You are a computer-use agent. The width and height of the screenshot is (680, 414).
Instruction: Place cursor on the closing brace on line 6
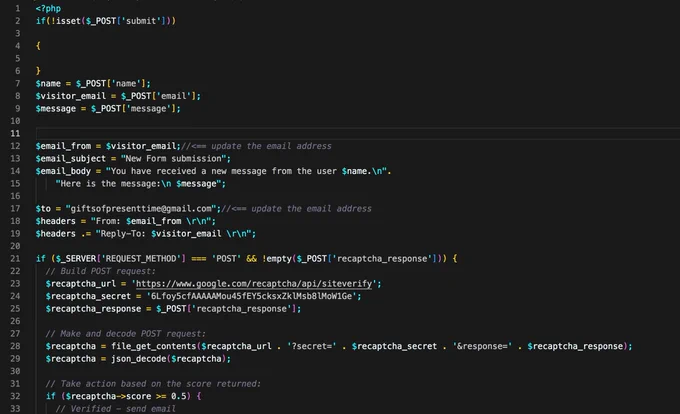(38, 71)
